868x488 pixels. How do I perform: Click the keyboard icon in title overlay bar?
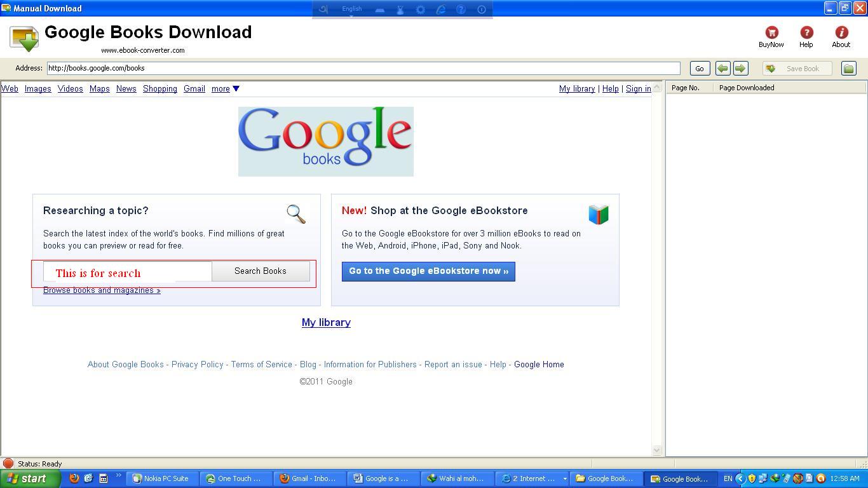point(380,10)
